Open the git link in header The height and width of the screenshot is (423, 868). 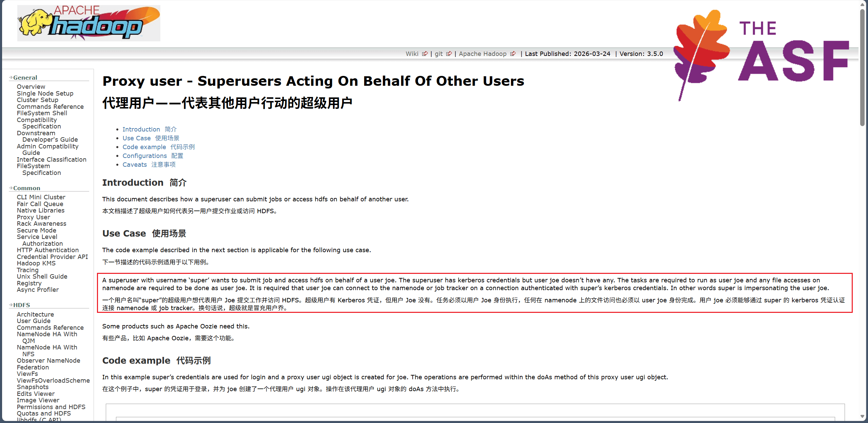(x=439, y=54)
